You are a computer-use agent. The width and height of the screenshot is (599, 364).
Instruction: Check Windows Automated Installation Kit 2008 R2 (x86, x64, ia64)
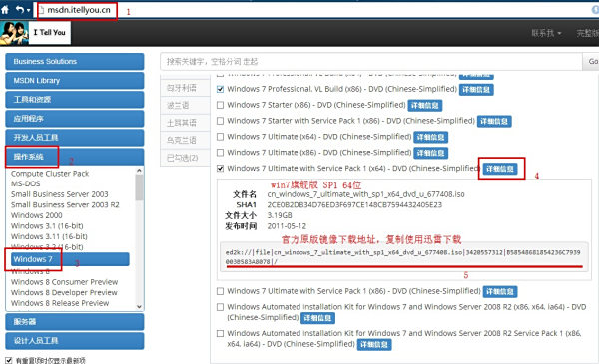pyautogui.click(x=220, y=307)
